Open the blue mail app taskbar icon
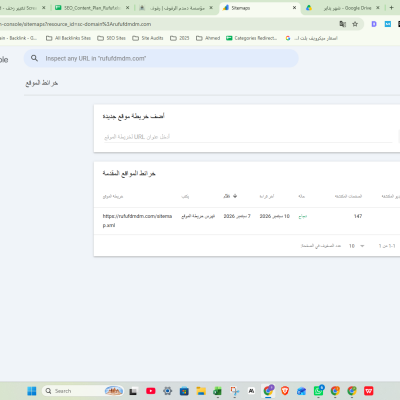This screenshot has height=400, width=400. (x=302, y=391)
